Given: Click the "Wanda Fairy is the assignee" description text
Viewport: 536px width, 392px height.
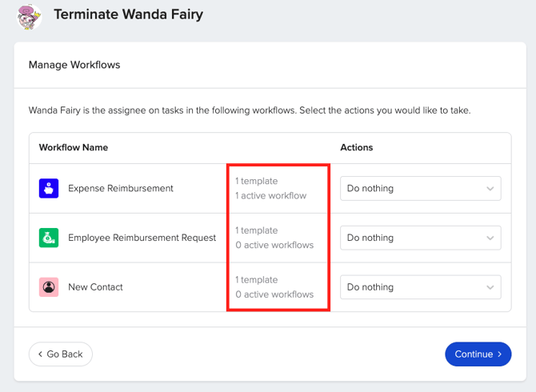Looking at the screenshot, I should 250,110.
